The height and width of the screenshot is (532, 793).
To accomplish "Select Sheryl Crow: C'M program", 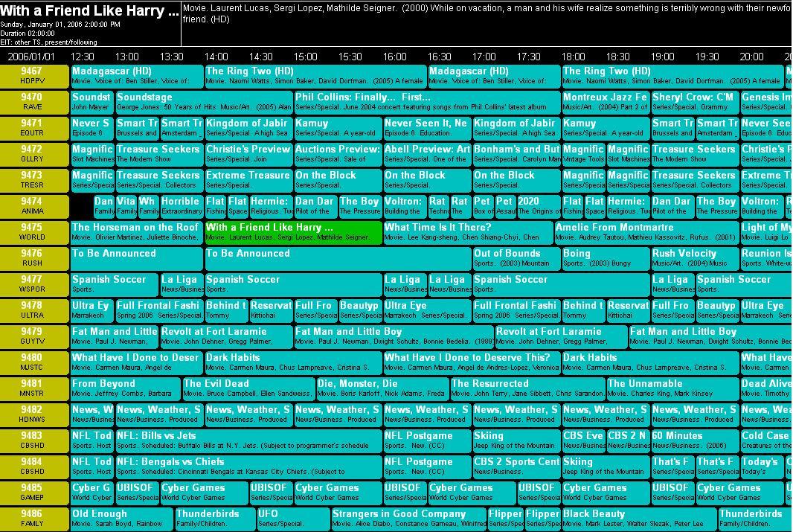I will pyautogui.click(x=695, y=102).
